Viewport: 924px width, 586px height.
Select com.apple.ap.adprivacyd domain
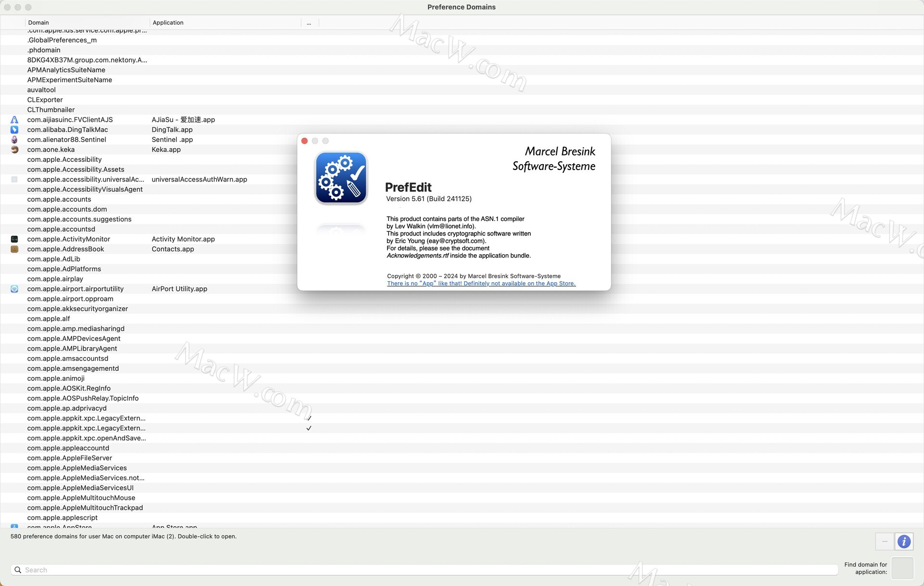click(67, 408)
